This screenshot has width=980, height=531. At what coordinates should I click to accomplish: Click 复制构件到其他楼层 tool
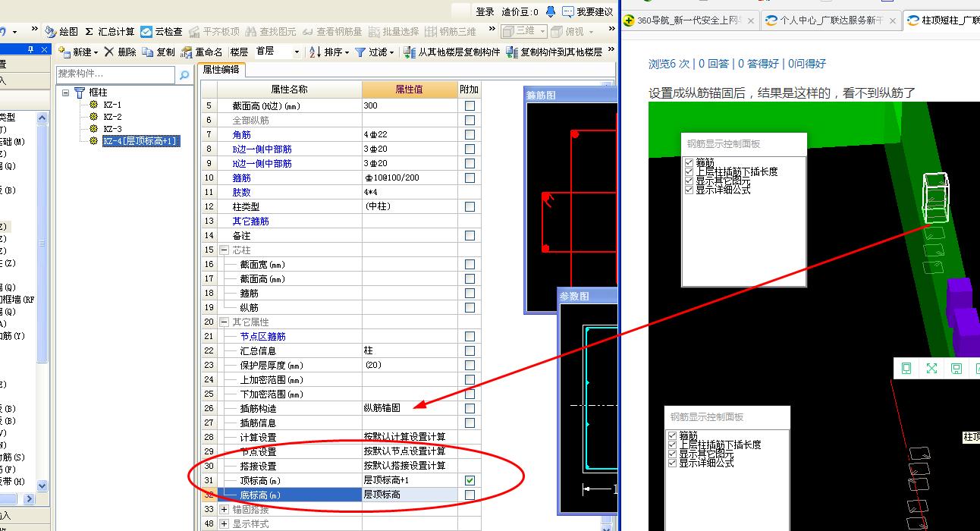coord(554,52)
